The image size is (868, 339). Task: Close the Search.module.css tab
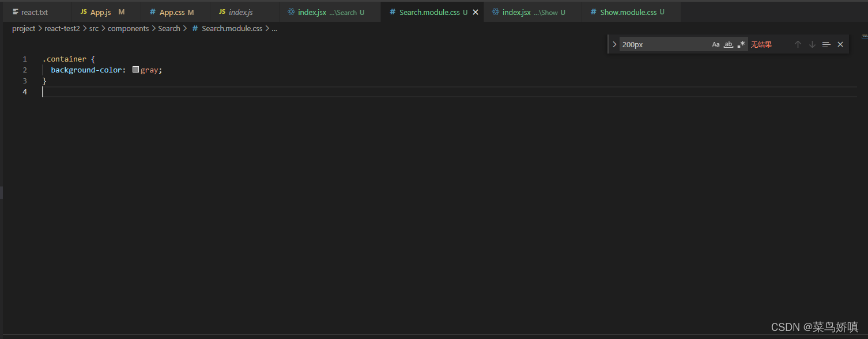point(475,12)
